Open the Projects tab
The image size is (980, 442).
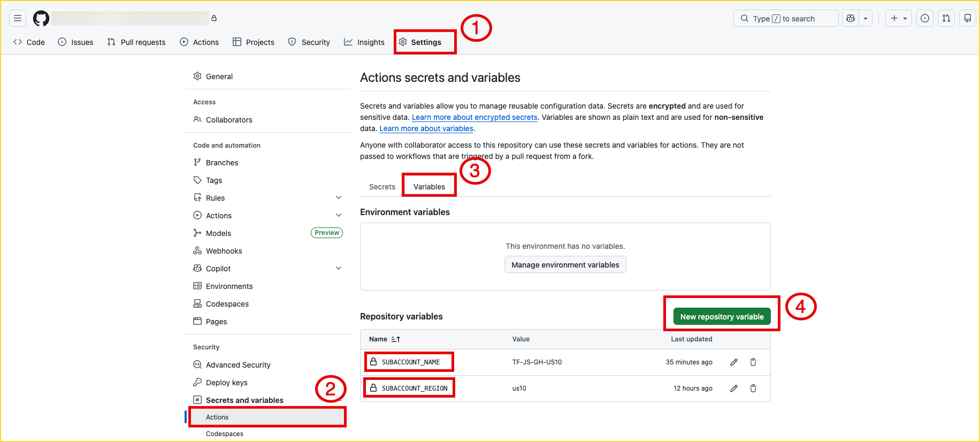pyautogui.click(x=254, y=42)
